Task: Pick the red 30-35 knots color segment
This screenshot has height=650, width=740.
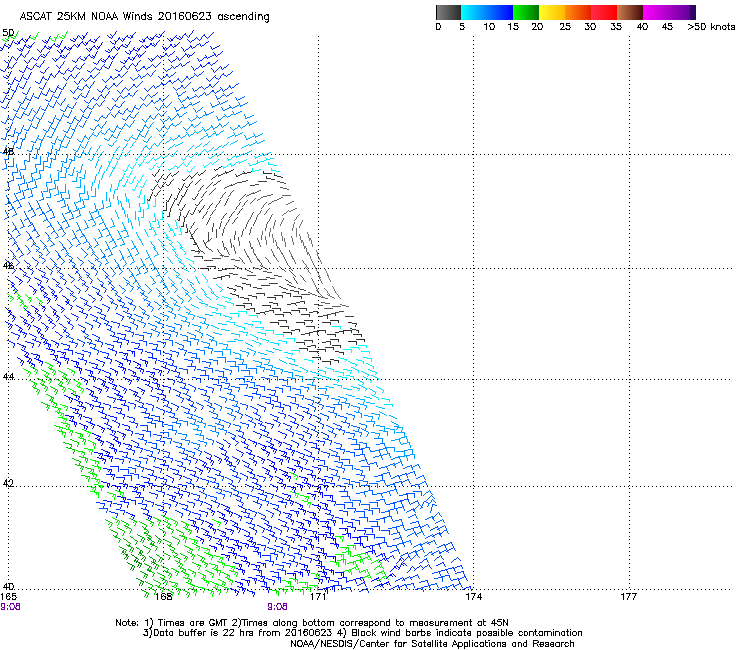Action: [x=604, y=12]
